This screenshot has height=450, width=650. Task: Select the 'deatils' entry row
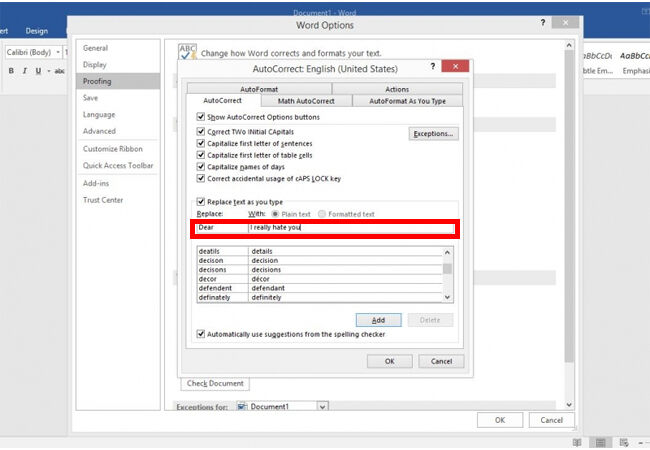320,251
